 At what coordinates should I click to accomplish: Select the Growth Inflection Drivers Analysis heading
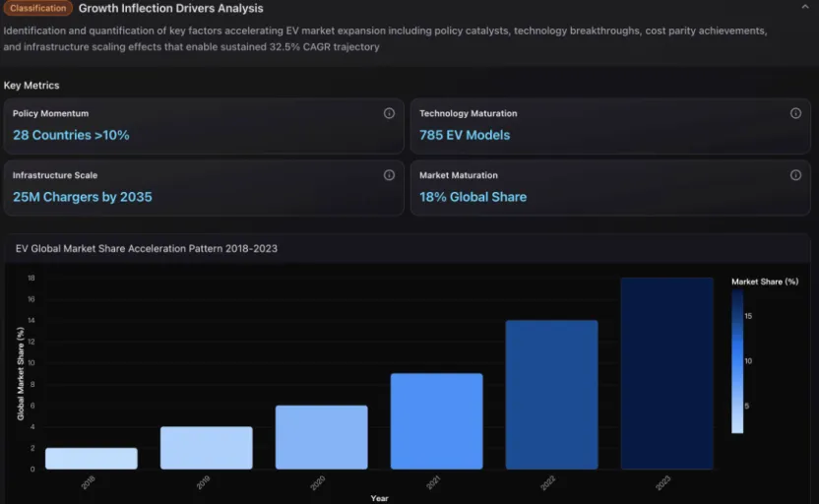pos(170,9)
